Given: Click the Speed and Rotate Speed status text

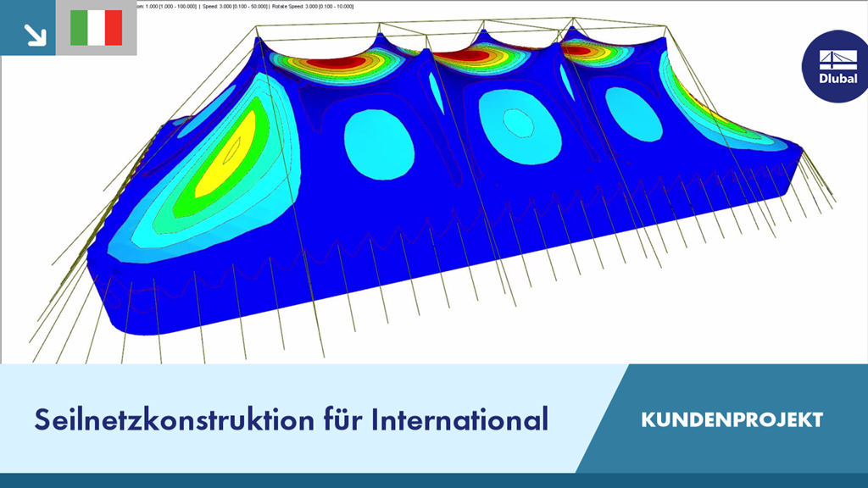Looking at the screenshot, I should point(278,7).
